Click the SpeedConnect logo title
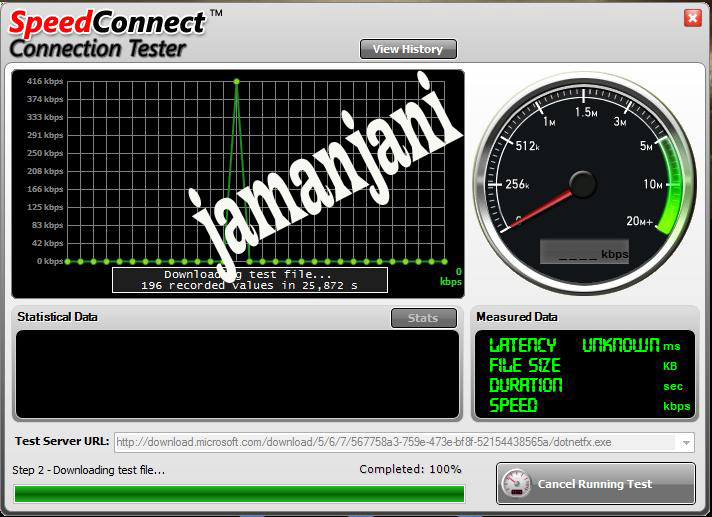Screen dimensions: 712x517 [108, 23]
